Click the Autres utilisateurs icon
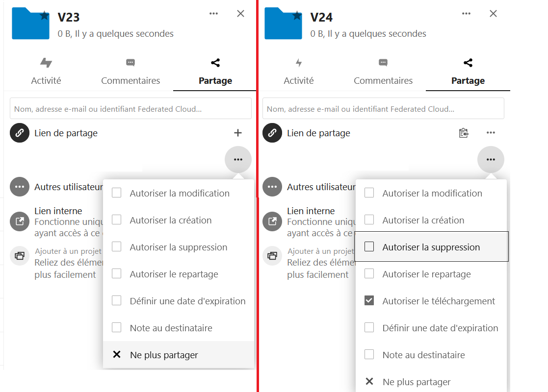 tap(20, 187)
